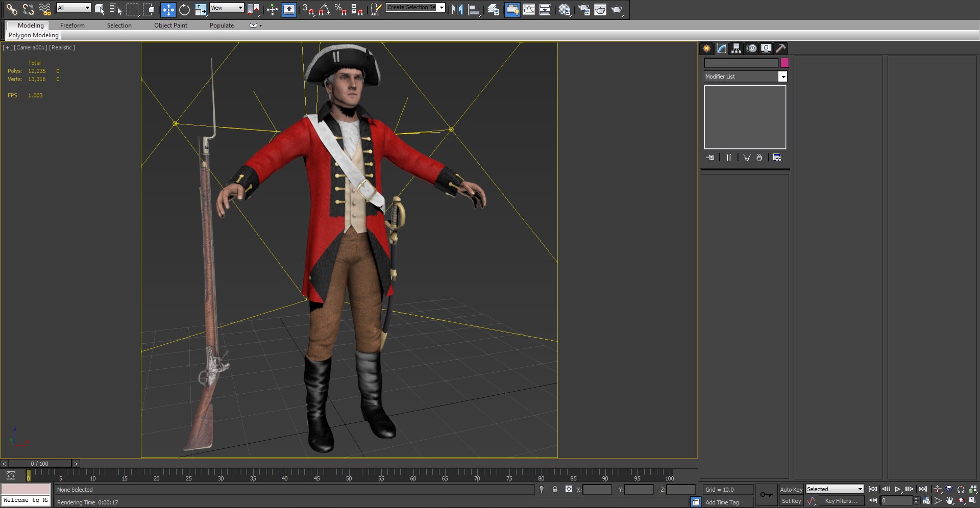Switch to the Freeform ribbon tab
The width and height of the screenshot is (980, 508).
(72, 25)
